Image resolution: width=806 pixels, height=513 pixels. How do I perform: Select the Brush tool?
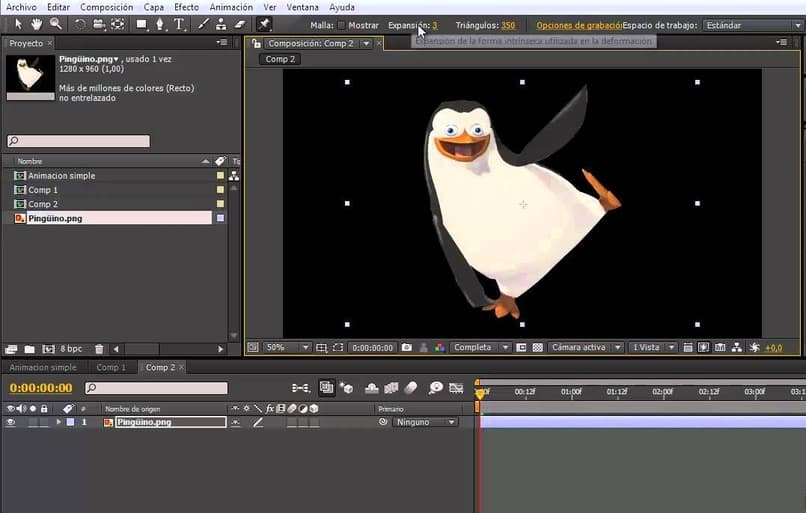point(204,24)
